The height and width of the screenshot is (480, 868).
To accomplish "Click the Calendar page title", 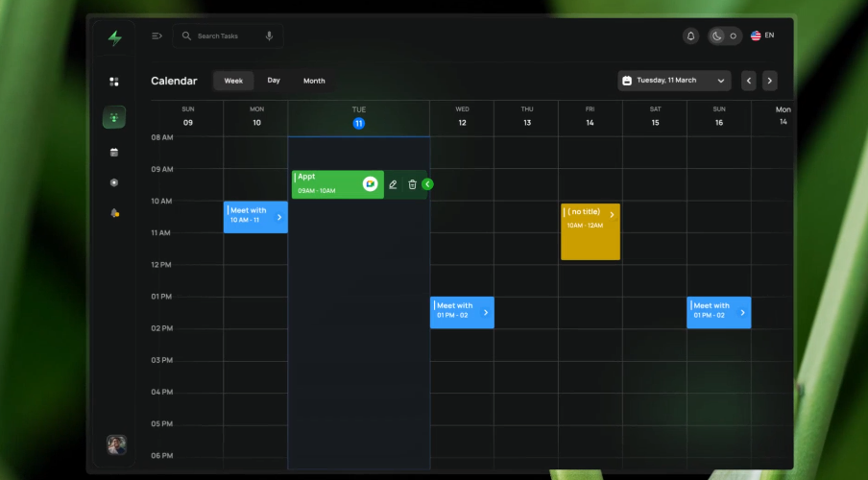I will pos(174,81).
